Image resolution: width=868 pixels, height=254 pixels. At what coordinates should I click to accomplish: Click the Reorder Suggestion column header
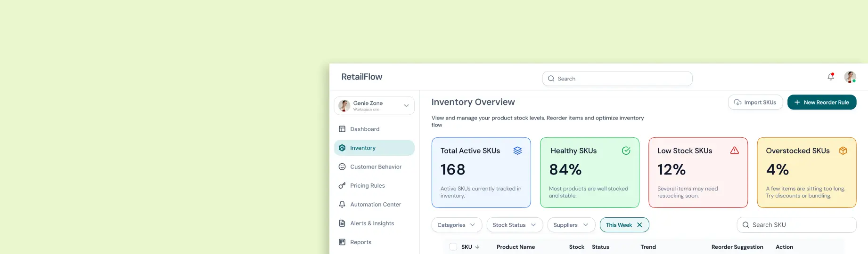pos(737,247)
